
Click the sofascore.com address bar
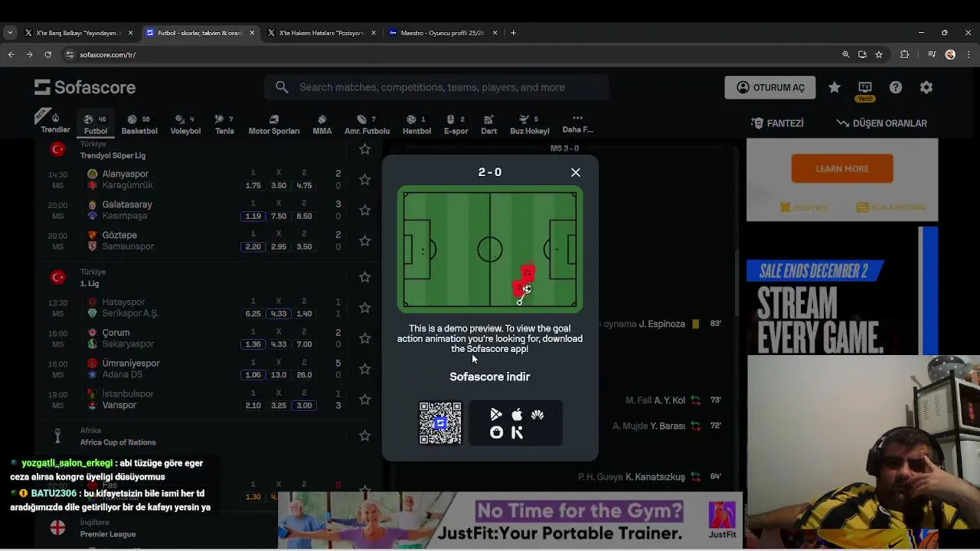(452, 54)
